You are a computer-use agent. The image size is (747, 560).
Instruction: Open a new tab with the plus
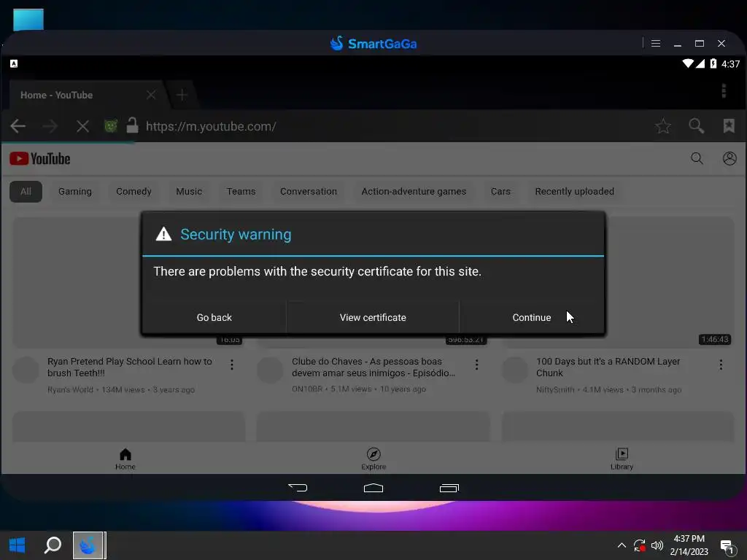pyautogui.click(x=182, y=95)
